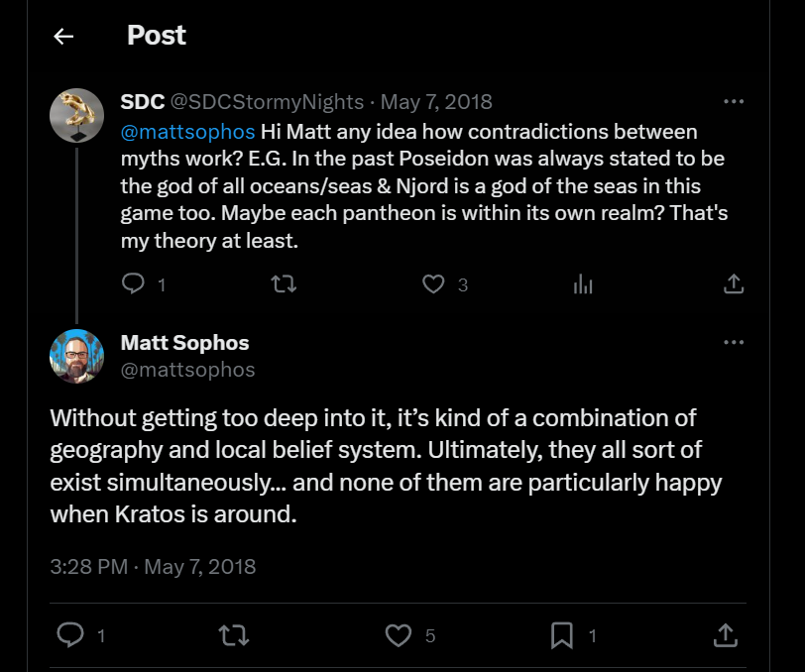Reply to SDC's post
This screenshot has height=672, width=805.
point(133,284)
